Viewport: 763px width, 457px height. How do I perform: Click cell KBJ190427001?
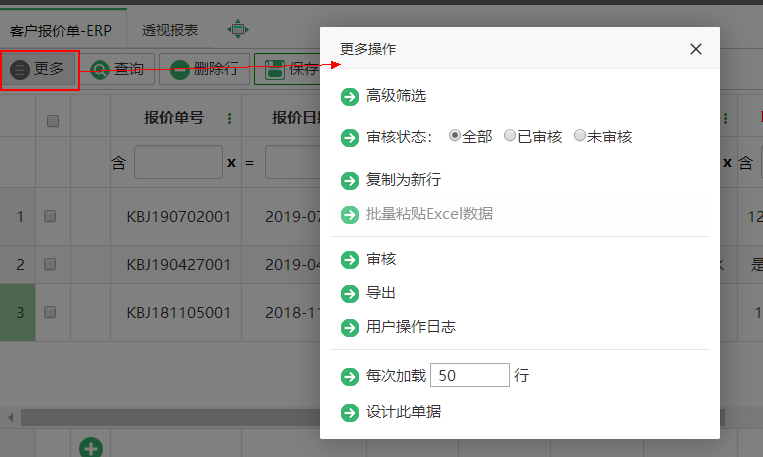(x=179, y=264)
